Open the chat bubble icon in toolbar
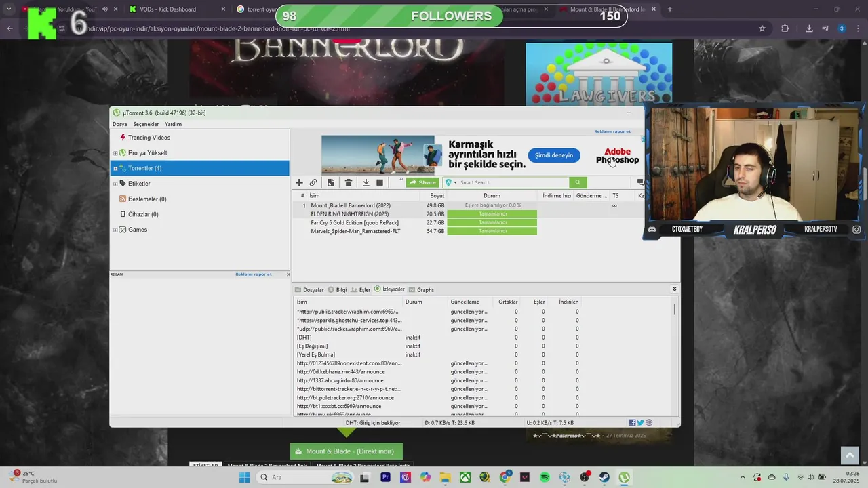 640,182
